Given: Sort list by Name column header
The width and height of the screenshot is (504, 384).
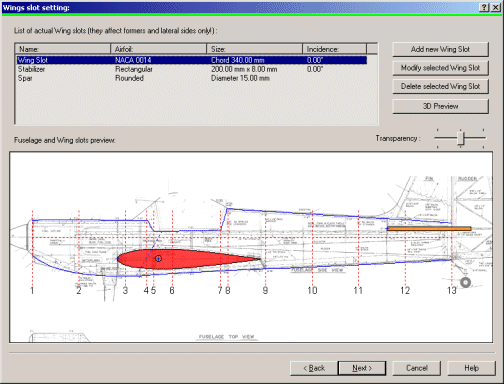Looking at the screenshot, I should (x=63, y=49).
